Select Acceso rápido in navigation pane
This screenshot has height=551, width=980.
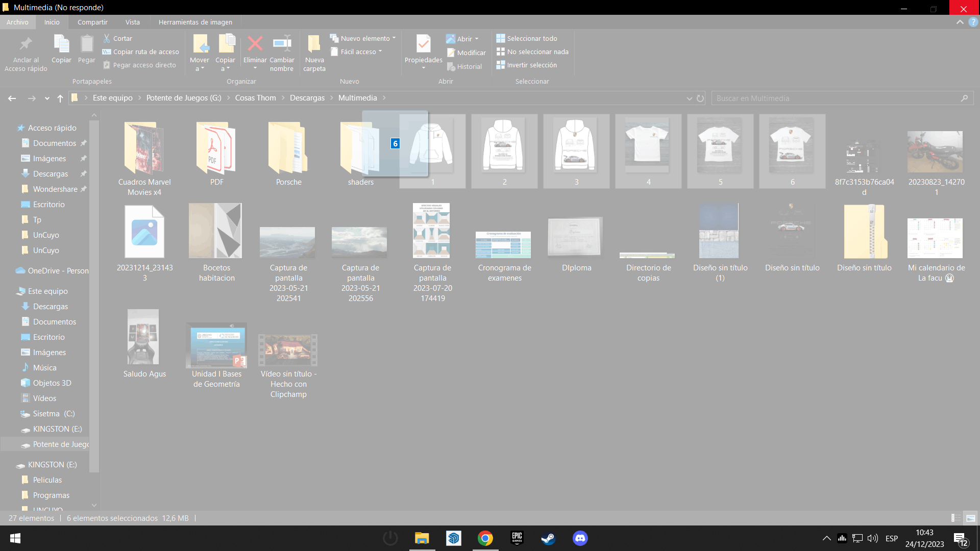point(52,128)
